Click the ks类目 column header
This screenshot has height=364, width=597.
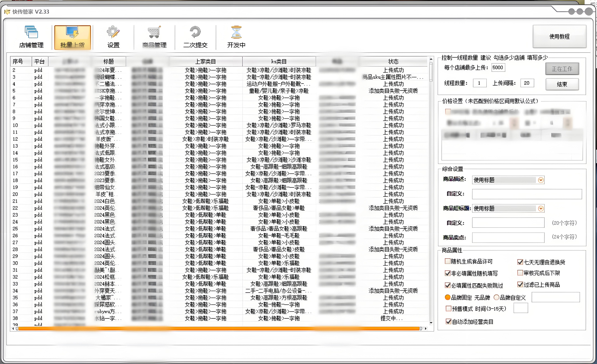click(279, 62)
